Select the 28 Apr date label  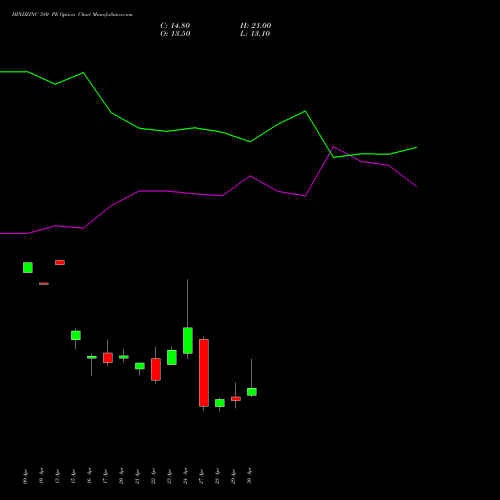[217, 477]
